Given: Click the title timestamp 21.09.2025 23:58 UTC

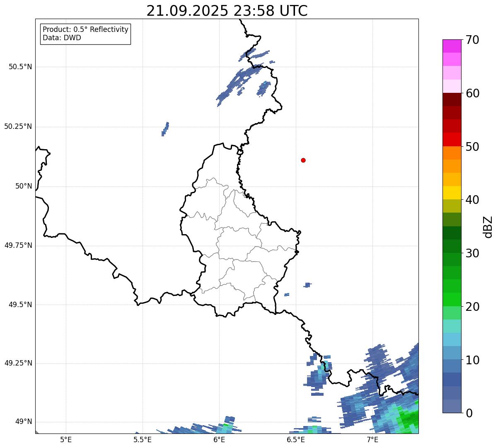Looking at the screenshot, I should click(227, 11).
